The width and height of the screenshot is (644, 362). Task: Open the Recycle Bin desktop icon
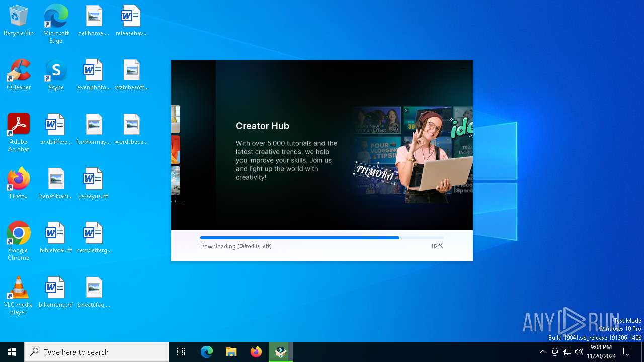(19, 21)
